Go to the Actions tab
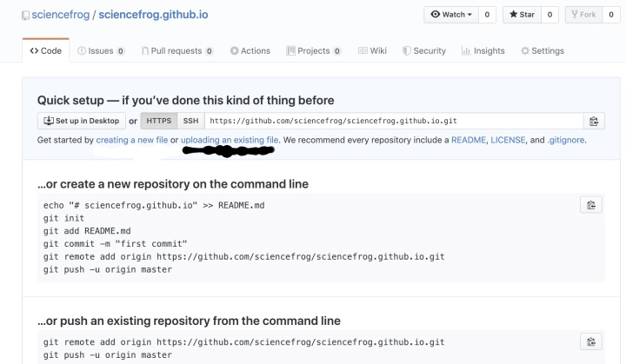Viewport: 626px width, 364px height. pyautogui.click(x=250, y=50)
